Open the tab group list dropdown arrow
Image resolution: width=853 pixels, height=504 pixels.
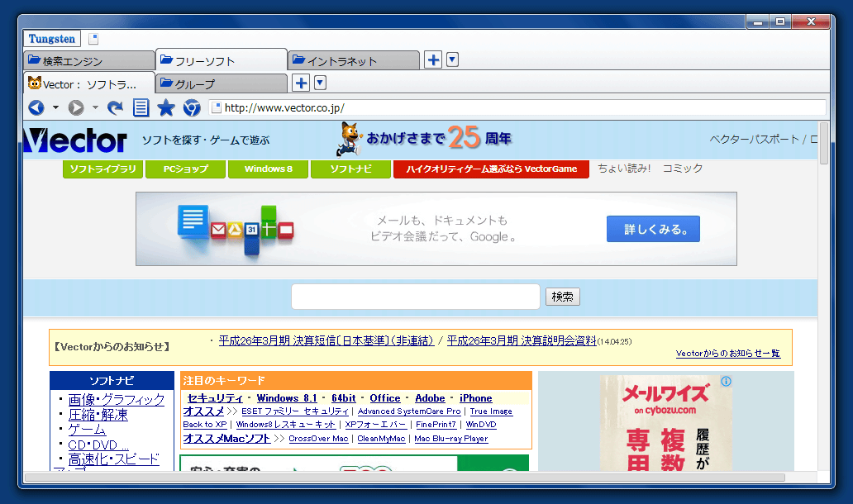[x=452, y=59]
